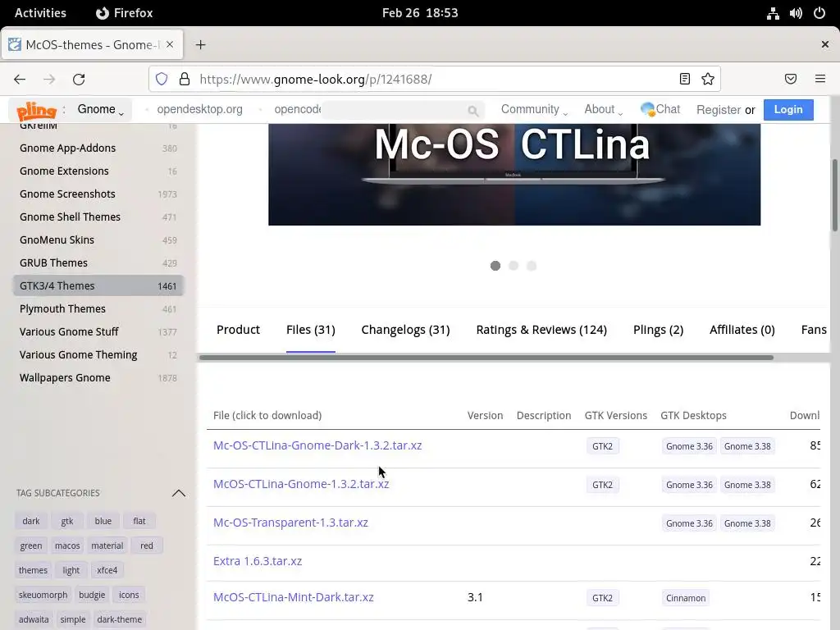Filter by the xfce4 tag
The image size is (840, 630).
tap(107, 570)
